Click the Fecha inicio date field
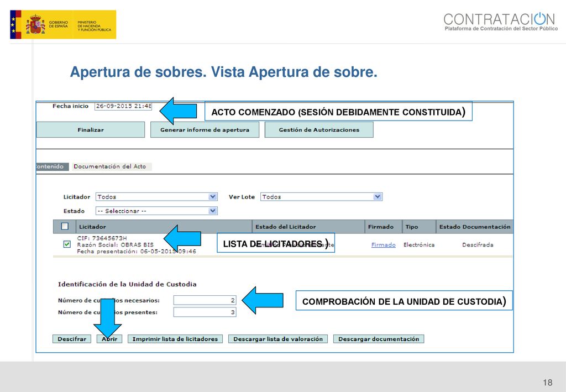Image resolution: width=566 pixels, height=392 pixels. click(123, 106)
